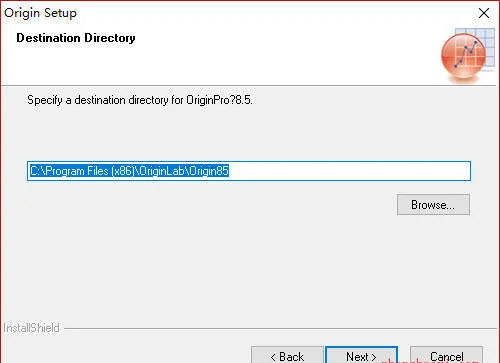Image resolution: width=500 pixels, height=363 pixels.
Task: Click the OriginPro?8.5 product name text
Action: 219,100
